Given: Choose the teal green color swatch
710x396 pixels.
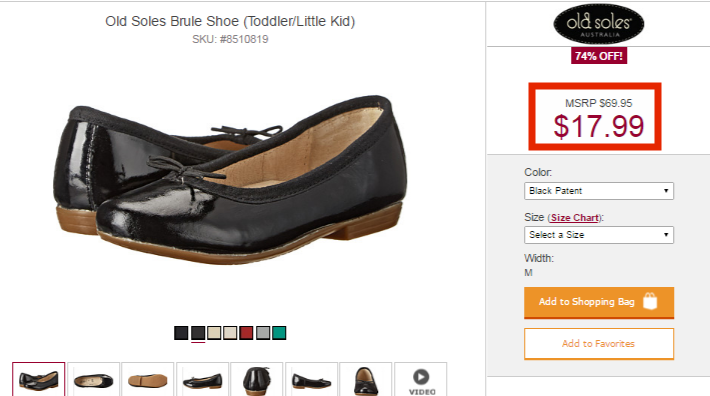Looking at the screenshot, I should click(279, 333).
